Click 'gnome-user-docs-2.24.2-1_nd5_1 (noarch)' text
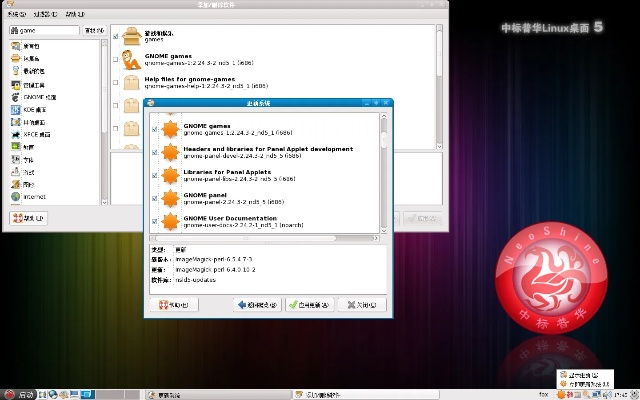Image resolution: width=640 pixels, height=400 pixels. (243, 225)
